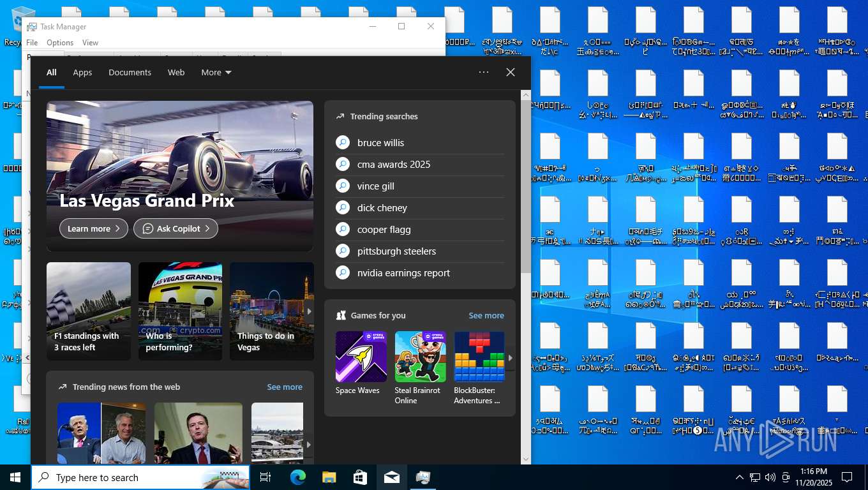This screenshot has height=490, width=868.
Task: Expand the More dropdown in search panel
Action: coord(216,73)
